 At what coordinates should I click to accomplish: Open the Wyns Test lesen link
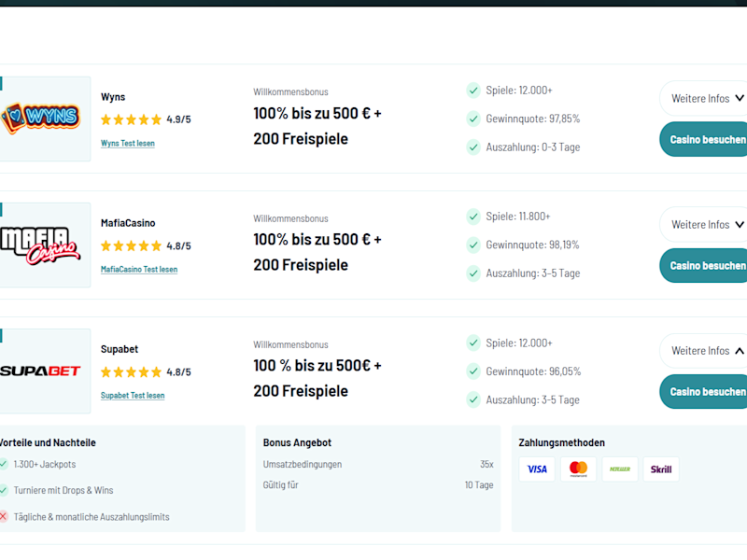pos(128,144)
